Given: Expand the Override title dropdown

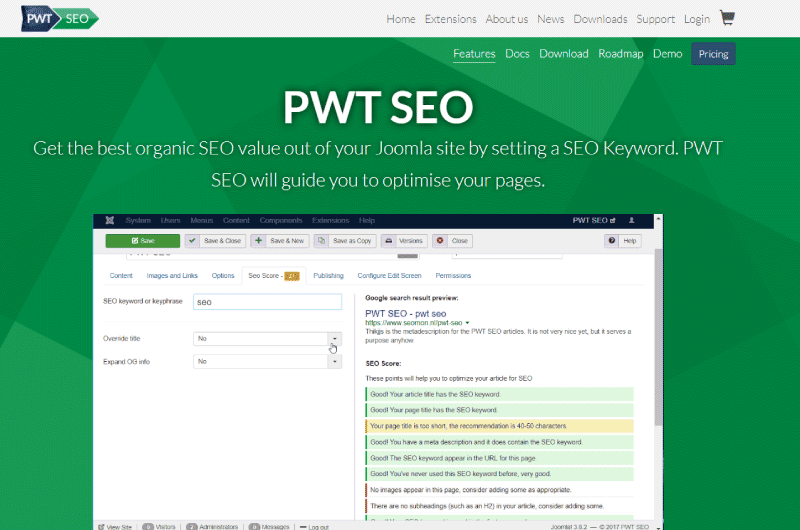Looking at the screenshot, I should click(267, 339).
